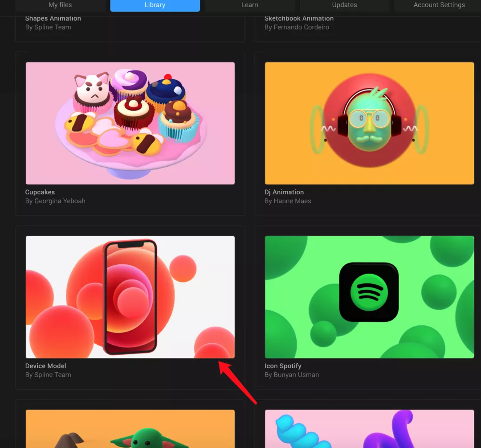481x448 pixels.
Task: Click the Icon Spotify title
Action: click(x=283, y=366)
